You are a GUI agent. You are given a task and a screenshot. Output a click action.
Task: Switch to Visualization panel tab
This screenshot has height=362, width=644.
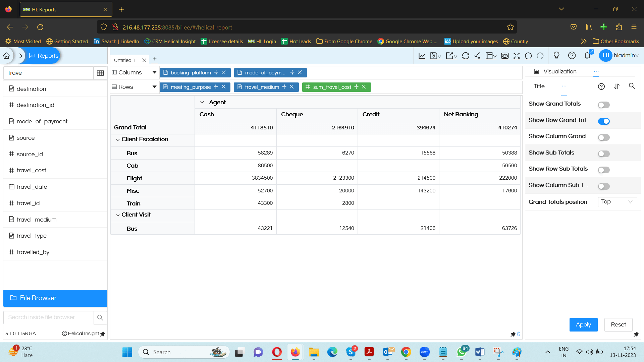[555, 71]
